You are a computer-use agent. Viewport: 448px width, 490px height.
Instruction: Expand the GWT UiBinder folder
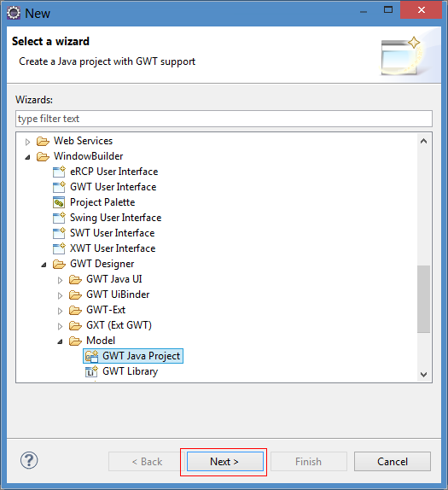(x=60, y=295)
